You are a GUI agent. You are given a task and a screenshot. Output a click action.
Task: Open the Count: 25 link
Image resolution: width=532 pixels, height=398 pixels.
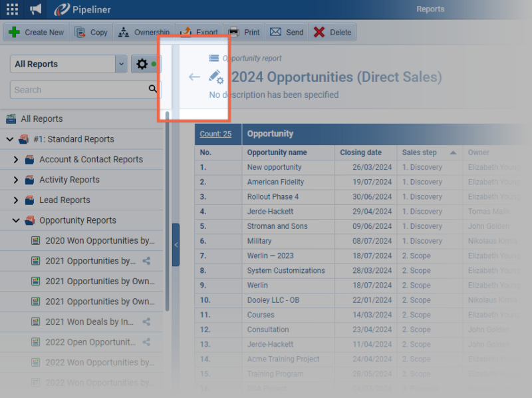click(217, 134)
